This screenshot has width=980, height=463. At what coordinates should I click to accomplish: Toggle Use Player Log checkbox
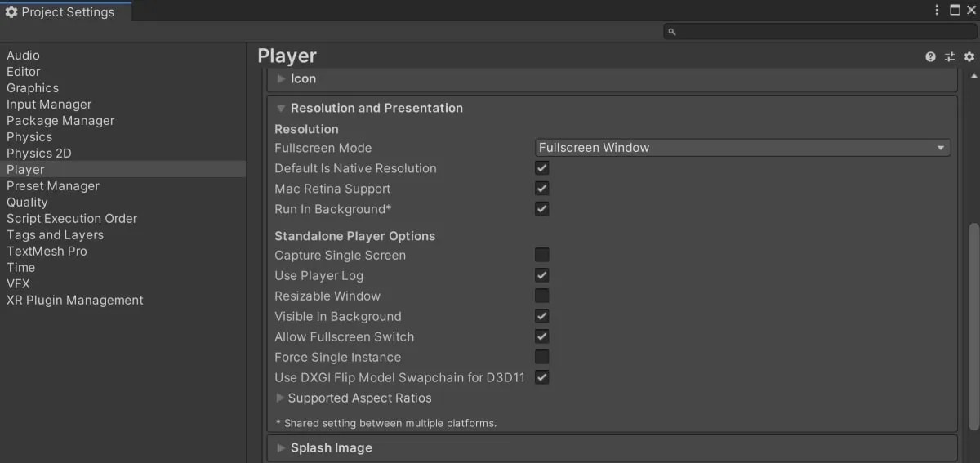[541, 275]
